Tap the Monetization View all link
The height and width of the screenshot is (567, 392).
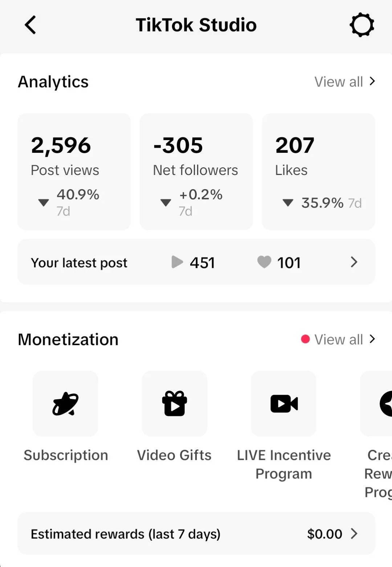339,340
